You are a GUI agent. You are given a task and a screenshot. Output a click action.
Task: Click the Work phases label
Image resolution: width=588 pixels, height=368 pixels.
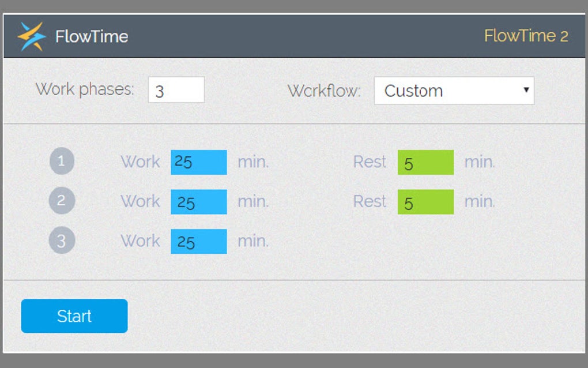85,89
